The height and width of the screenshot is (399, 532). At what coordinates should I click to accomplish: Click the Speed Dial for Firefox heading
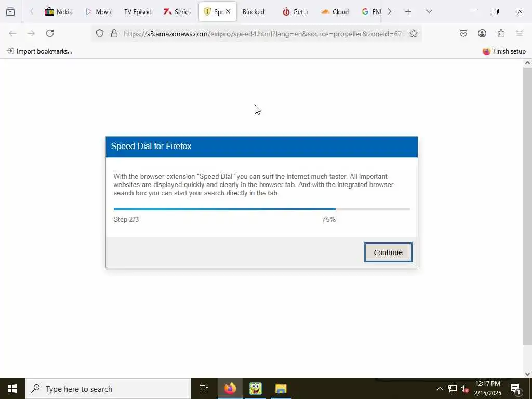(x=151, y=146)
